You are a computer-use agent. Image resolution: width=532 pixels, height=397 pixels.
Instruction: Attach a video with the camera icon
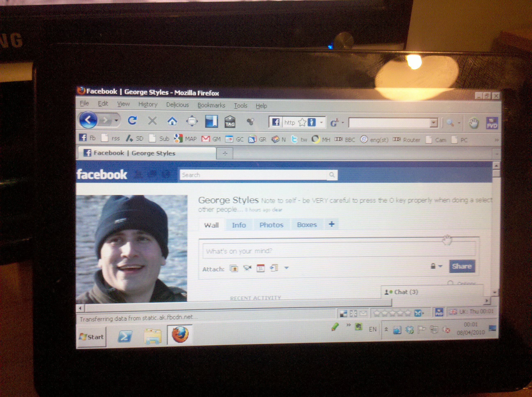click(x=247, y=268)
